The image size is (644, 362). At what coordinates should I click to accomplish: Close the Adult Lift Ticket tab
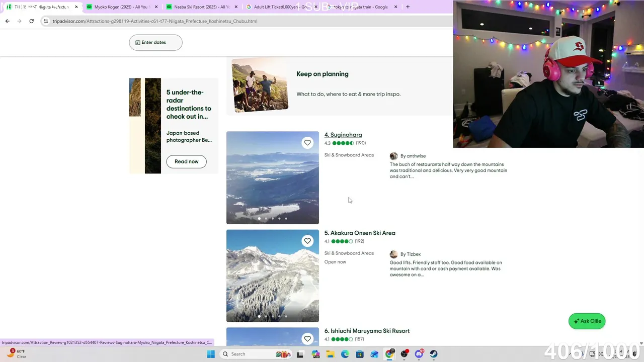(316, 7)
